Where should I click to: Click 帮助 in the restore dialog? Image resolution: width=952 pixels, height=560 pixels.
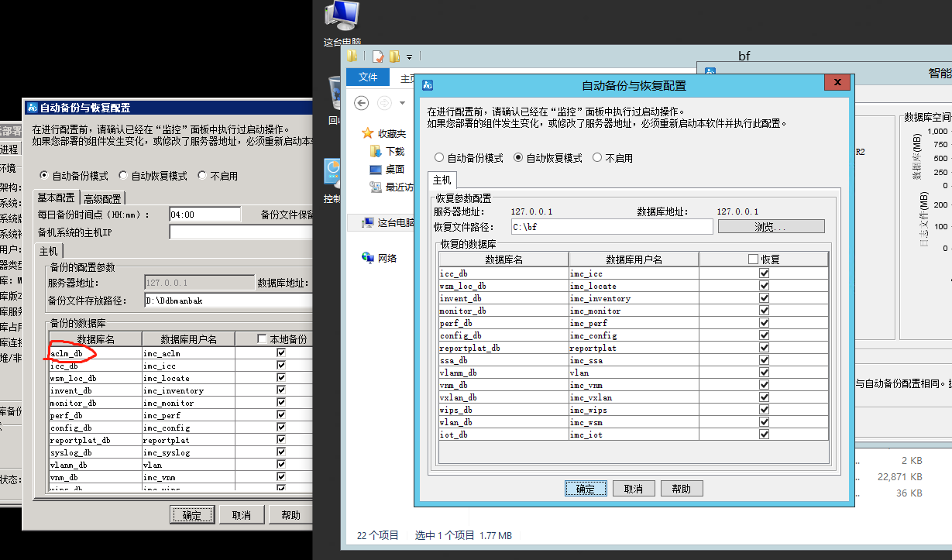click(682, 489)
